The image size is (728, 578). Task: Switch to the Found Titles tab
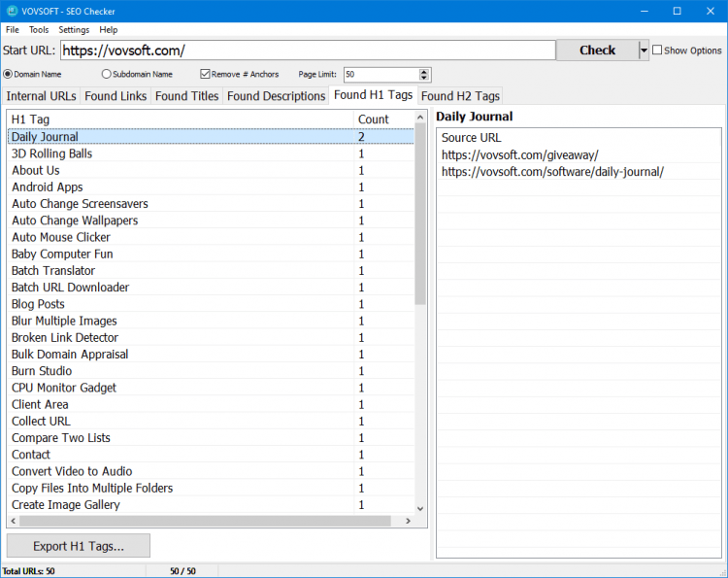[x=186, y=96]
